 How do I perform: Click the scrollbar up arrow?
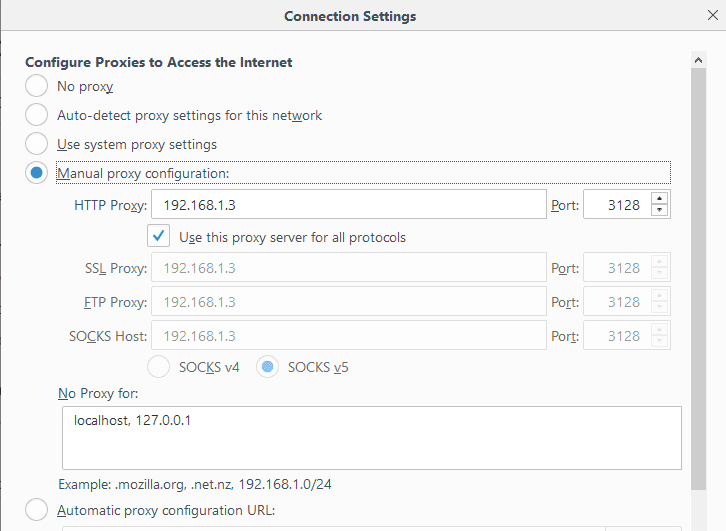[699, 60]
